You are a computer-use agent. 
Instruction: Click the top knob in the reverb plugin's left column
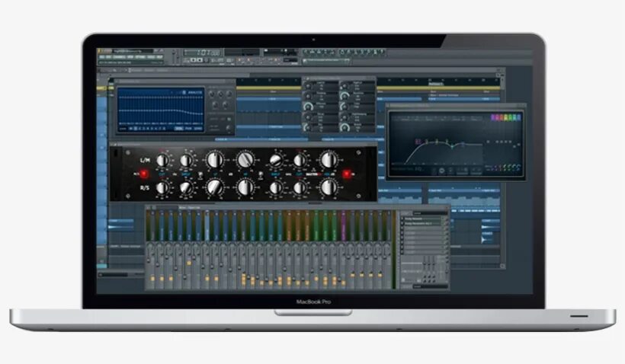pos(308,86)
